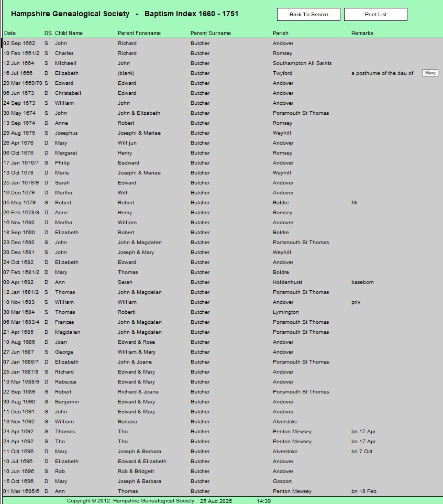Click the Back To Search button

point(308,15)
